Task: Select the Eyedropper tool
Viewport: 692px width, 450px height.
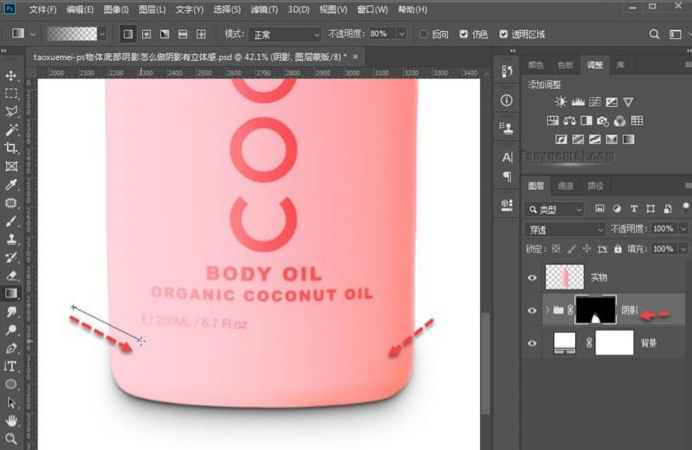Action: (x=11, y=184)
